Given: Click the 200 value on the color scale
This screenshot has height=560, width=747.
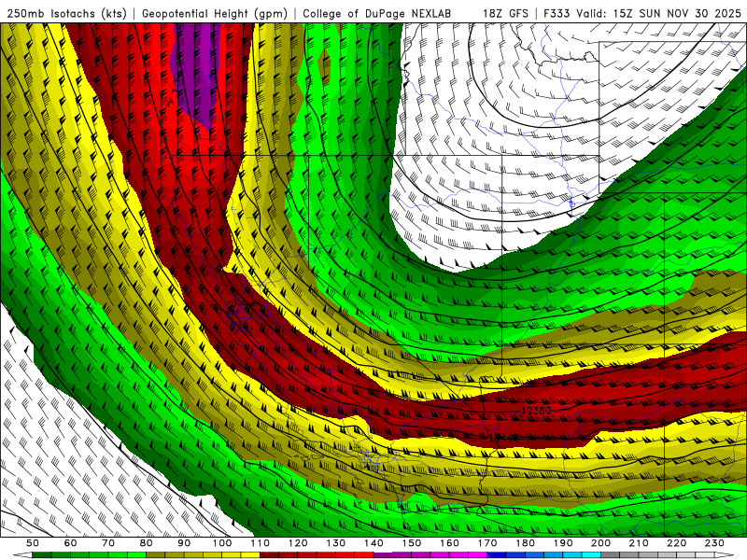Looking at the screenshot, I should tap(600, 543).
